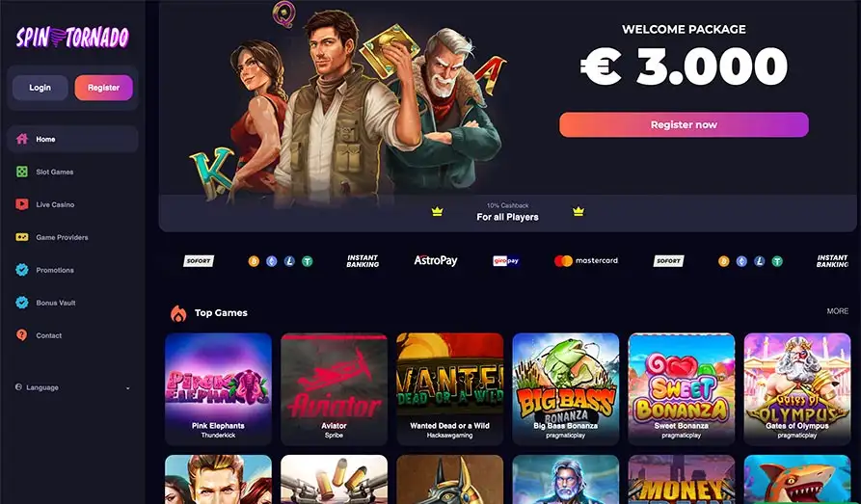Open the Aviator game thumbnail
Viewport: 861px width, 504px height.
coord(334,388)
